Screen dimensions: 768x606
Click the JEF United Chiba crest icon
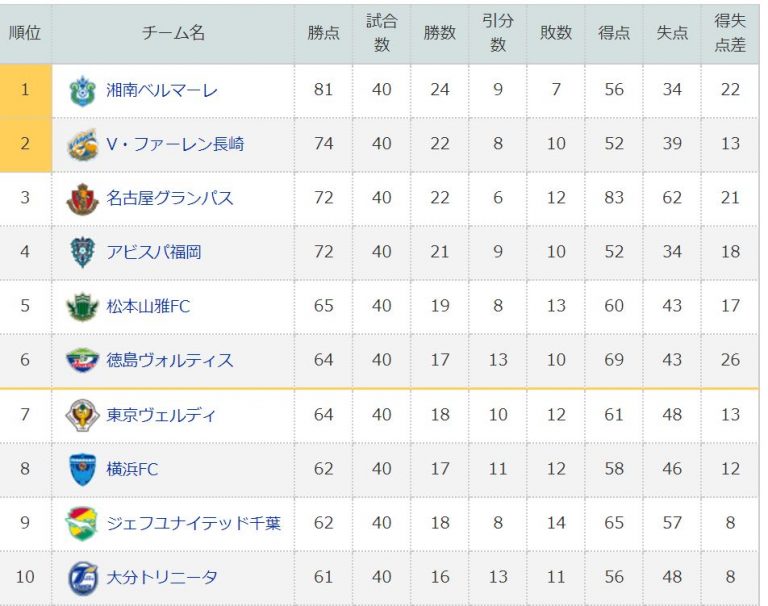(x=81, y=523)
